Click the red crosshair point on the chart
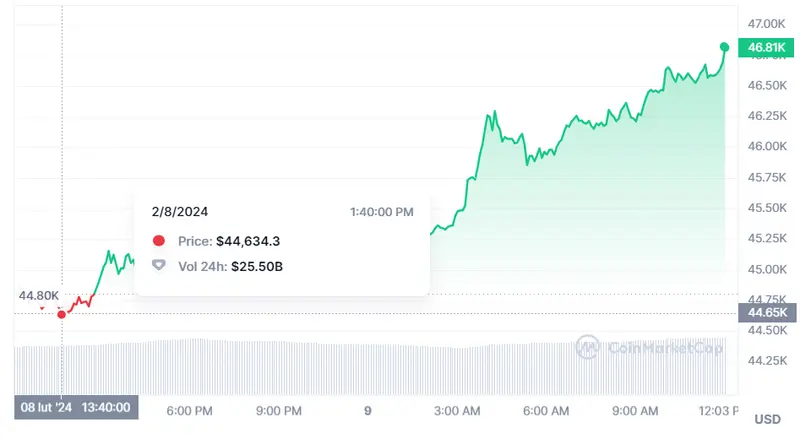The image size is (800, 439). click(x=62, y=314)
